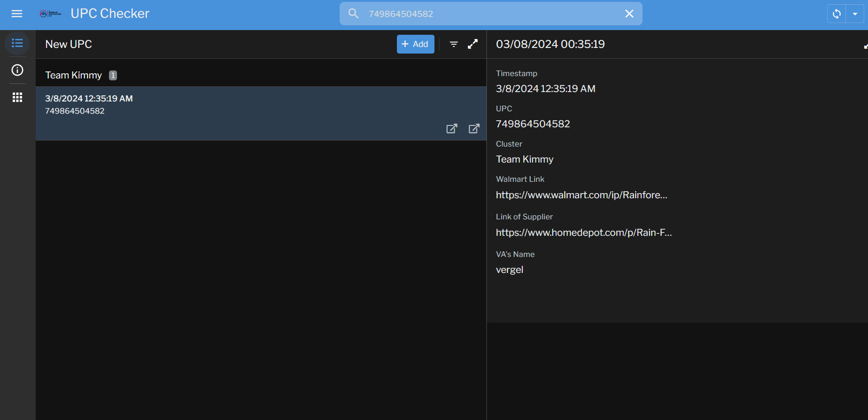Click first external link icon on record
This screenshot has width=868, height=420.
point(451,129)
